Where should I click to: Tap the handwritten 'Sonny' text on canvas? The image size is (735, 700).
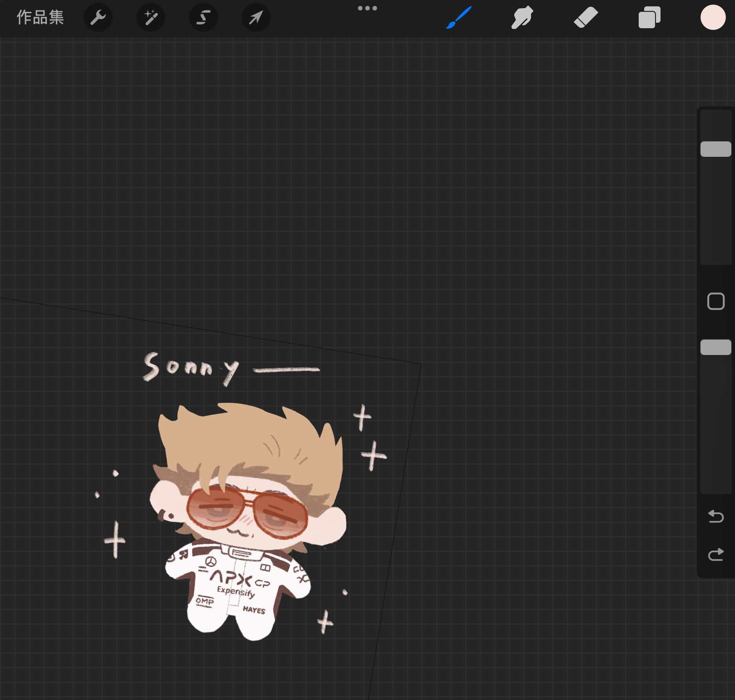(x=191, y=367)
